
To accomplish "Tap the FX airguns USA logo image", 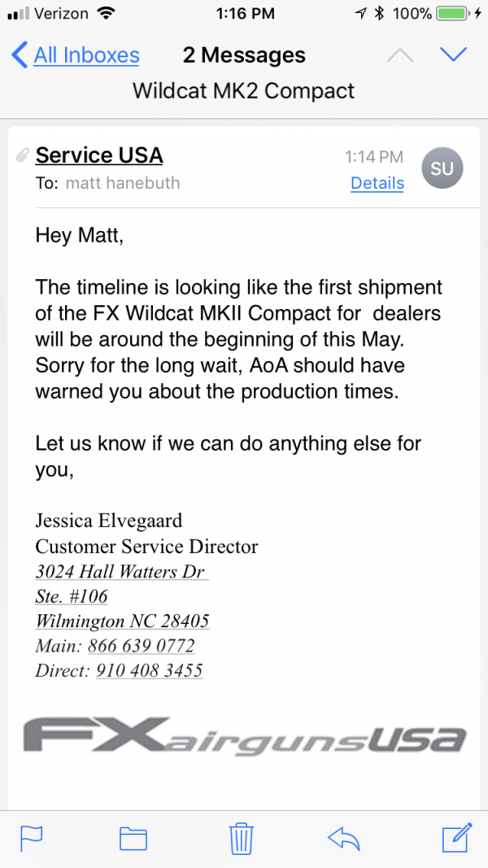I will click(x=244, y=735).
